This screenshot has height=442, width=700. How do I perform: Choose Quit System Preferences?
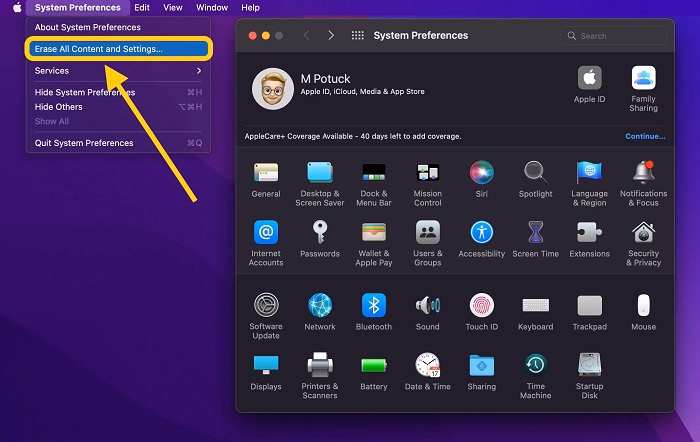(118, 143)
